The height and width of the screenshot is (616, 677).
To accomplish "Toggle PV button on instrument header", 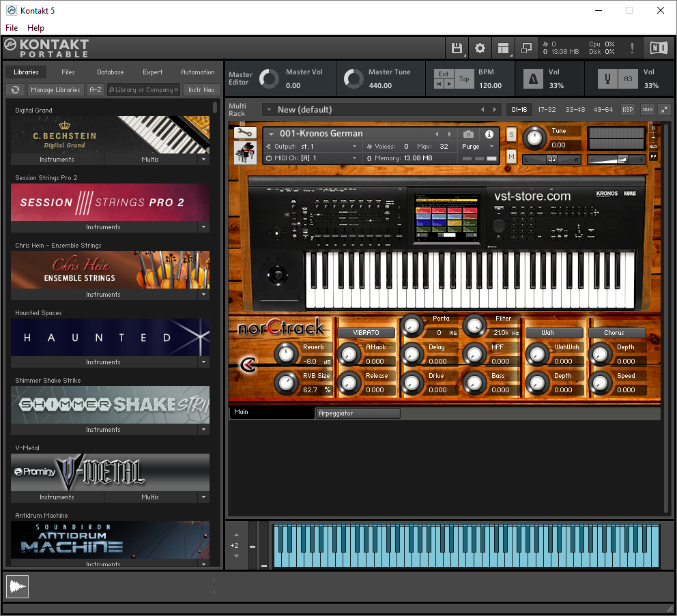I will (x=653, y=156).
